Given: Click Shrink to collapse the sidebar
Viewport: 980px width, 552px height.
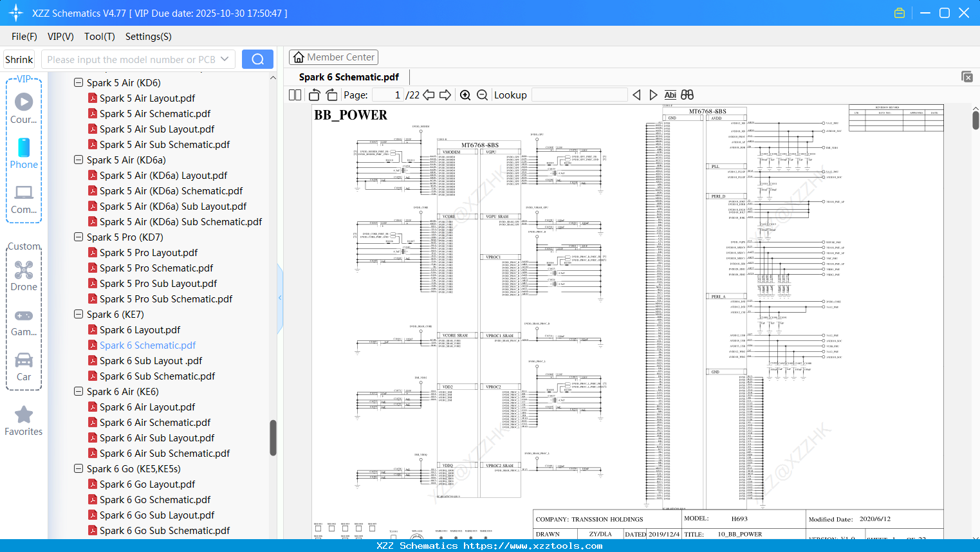Looking at the screenshot, I should 19,59.
